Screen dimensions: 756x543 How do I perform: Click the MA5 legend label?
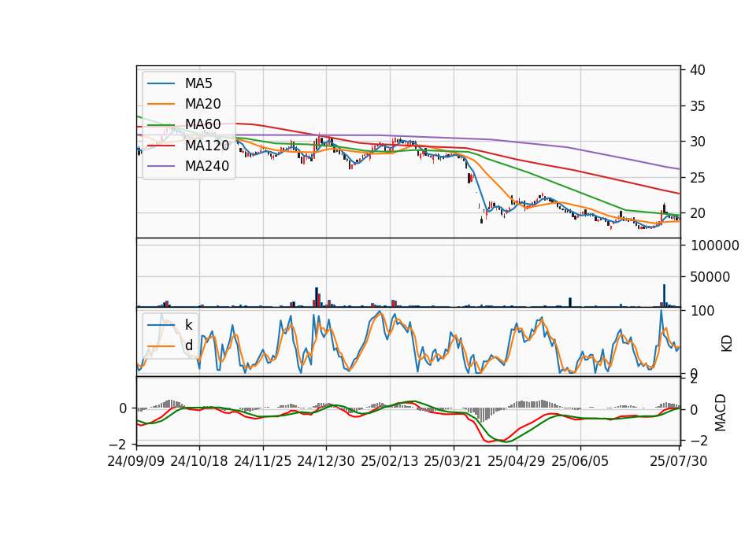click(198, 83)
